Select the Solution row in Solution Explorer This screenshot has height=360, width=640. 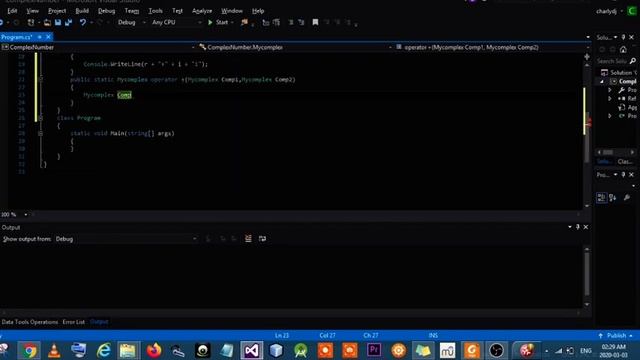618,73
